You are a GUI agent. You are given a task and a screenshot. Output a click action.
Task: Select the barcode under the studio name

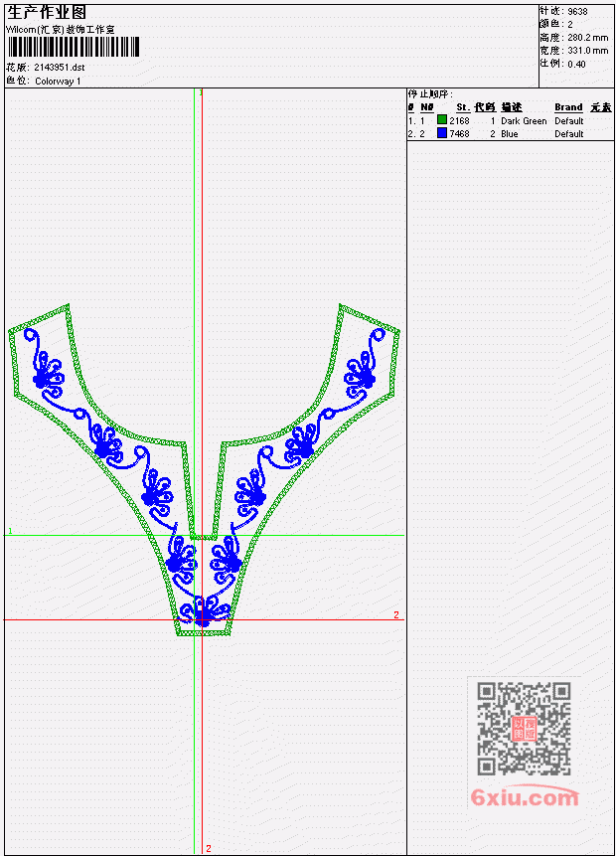74,47
